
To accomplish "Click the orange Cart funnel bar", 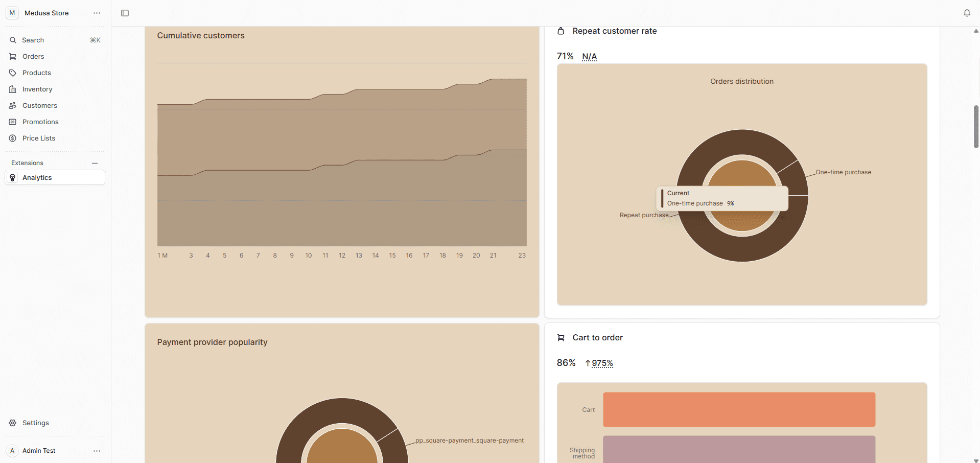I will pyautogui.click(x=739, y=409).
